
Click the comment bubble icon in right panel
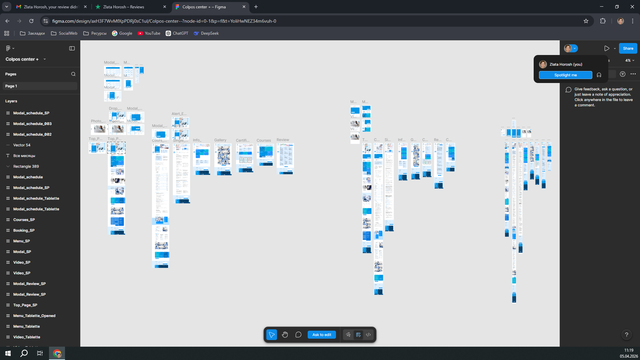[568, 90]
